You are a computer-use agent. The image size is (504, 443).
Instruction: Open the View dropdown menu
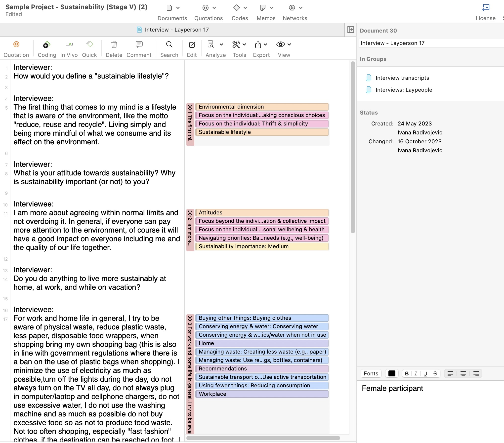(289, 44)
